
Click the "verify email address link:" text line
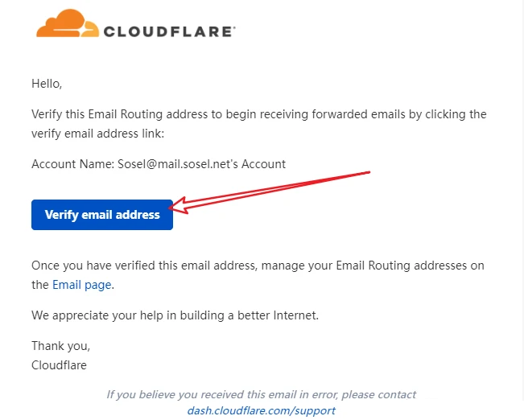coord(98,134)
